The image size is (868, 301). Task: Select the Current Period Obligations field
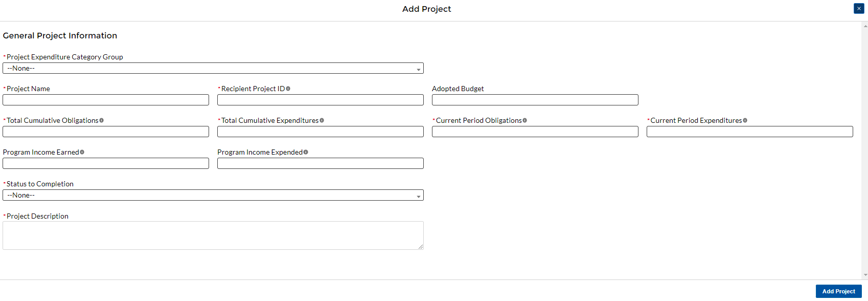click(535, 132)
